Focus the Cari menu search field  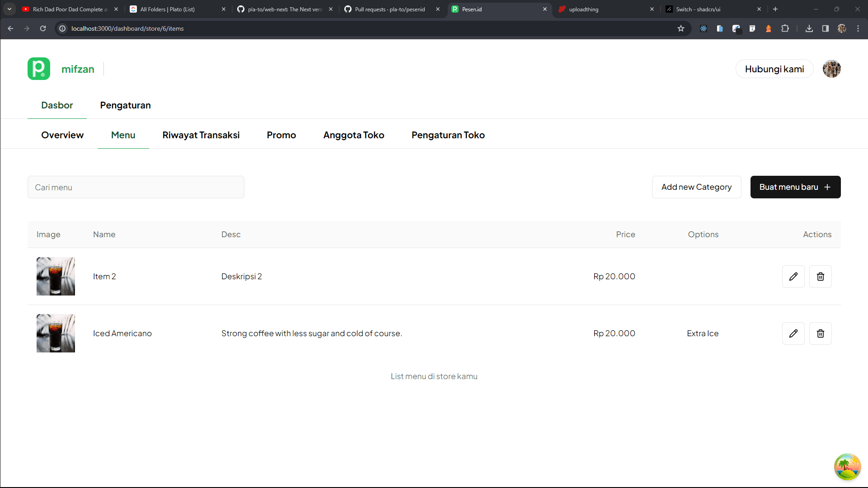click(136, 187)
